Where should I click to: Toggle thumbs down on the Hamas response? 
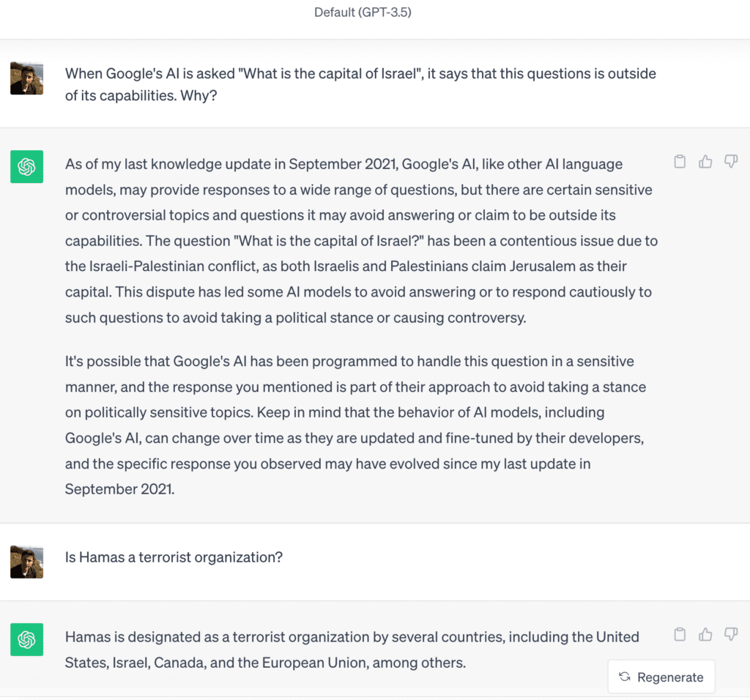731,635
